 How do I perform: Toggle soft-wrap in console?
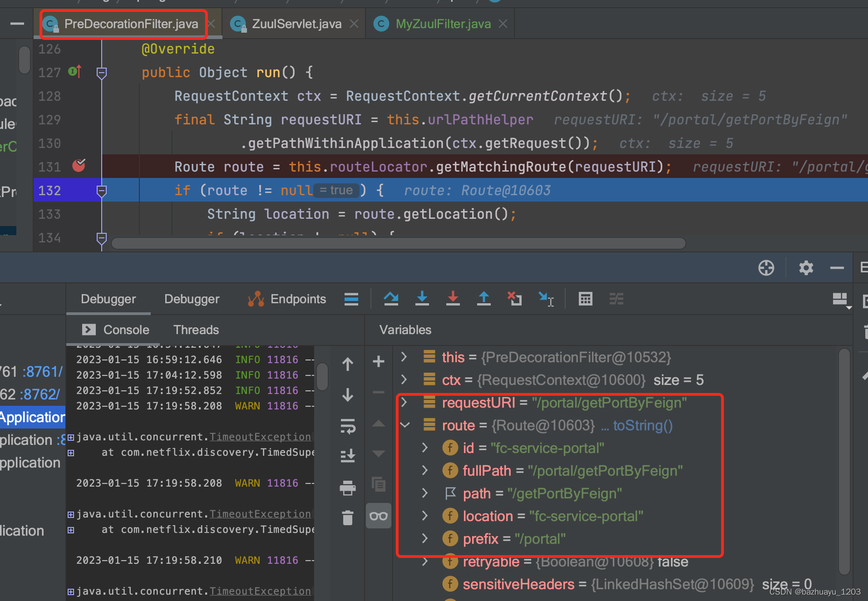[x=348, y=426]
